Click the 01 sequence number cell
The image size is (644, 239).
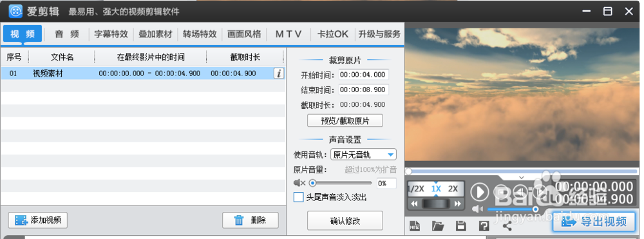[13, 73]
